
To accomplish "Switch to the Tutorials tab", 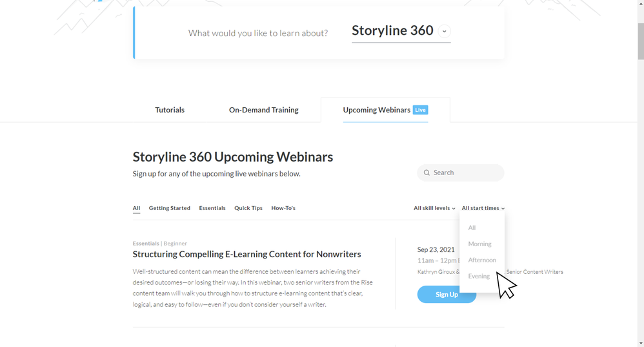I will [x=170, y=110].
